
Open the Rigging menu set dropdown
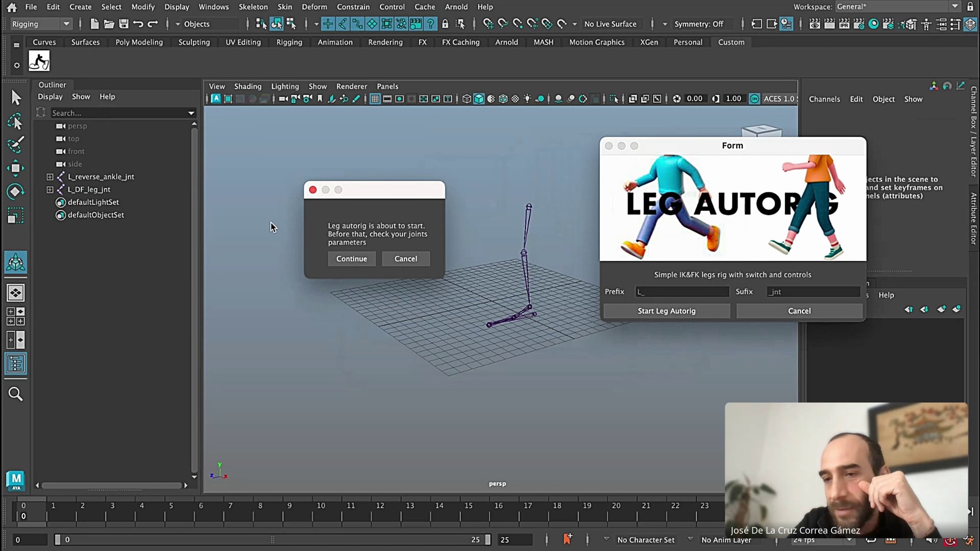click(41, 24)
